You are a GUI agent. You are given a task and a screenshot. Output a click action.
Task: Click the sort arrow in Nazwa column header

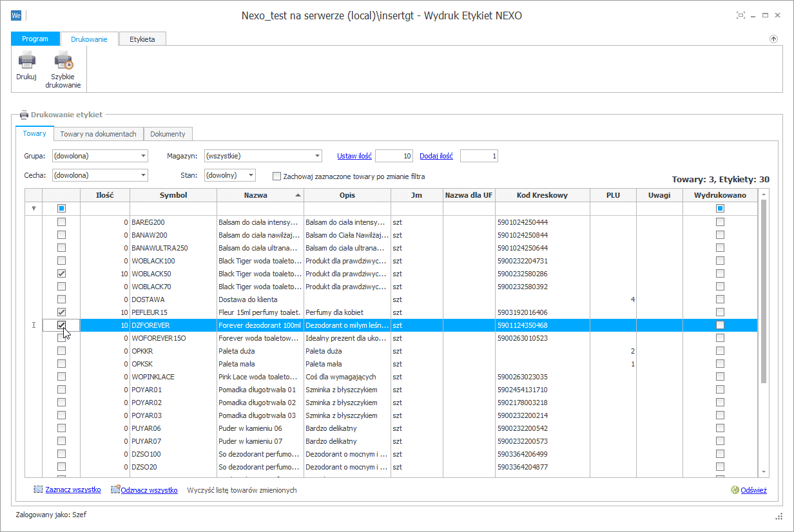(298, 195)
